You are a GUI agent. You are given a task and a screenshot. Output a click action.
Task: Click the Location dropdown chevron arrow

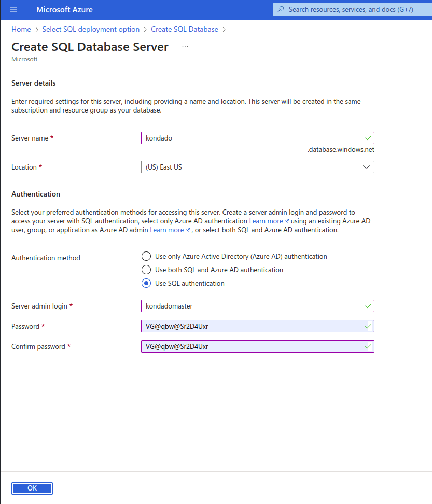[x=367, y=167]
